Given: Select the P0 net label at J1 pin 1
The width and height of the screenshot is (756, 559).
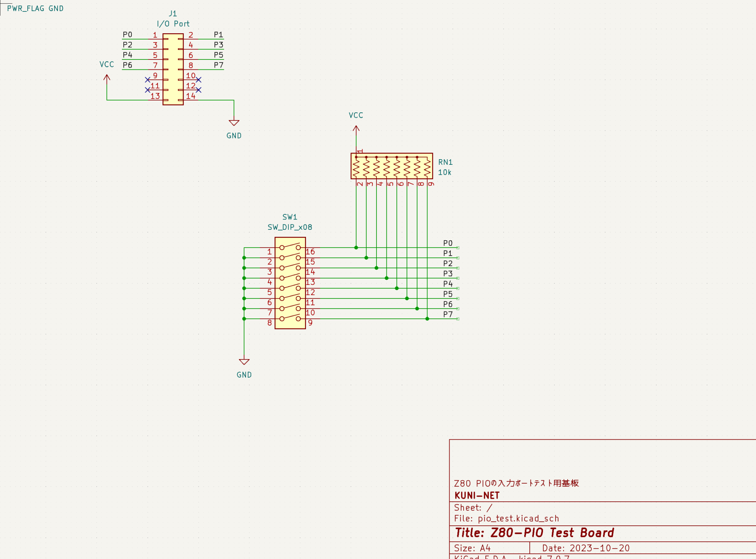Looking at the screenshot, I should pos(128,34).
